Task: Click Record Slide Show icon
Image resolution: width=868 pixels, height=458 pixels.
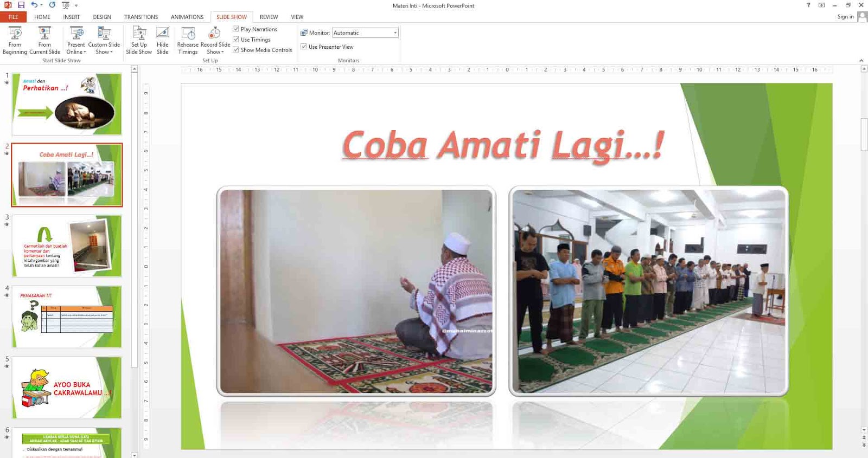Action: pyautogui.click(x=214, y=34)
